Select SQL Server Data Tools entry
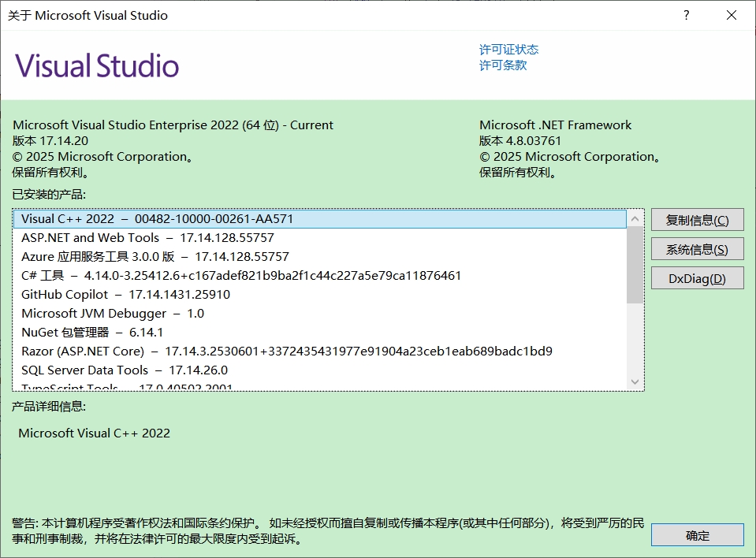The image size is (756, 558). pos(125,370)
